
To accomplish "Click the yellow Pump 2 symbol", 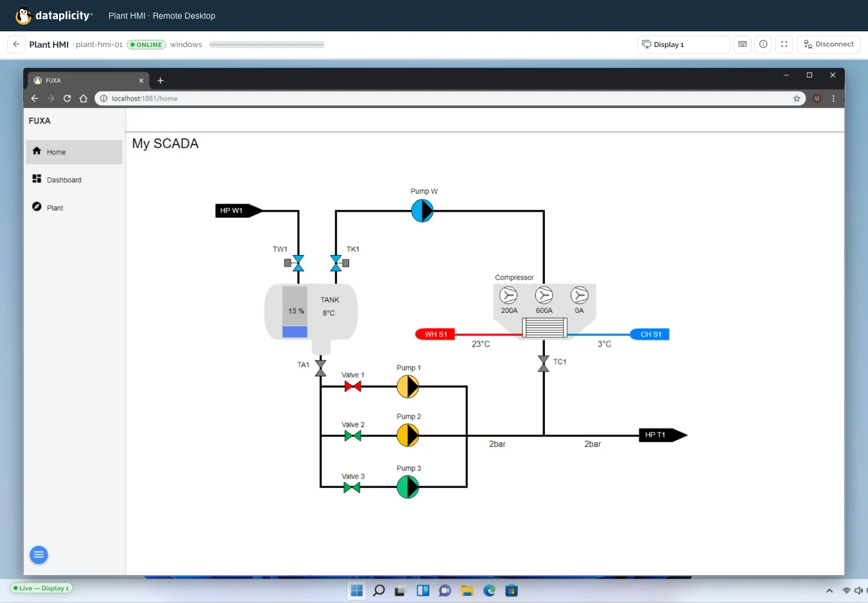I will click(x=408, y=435).
